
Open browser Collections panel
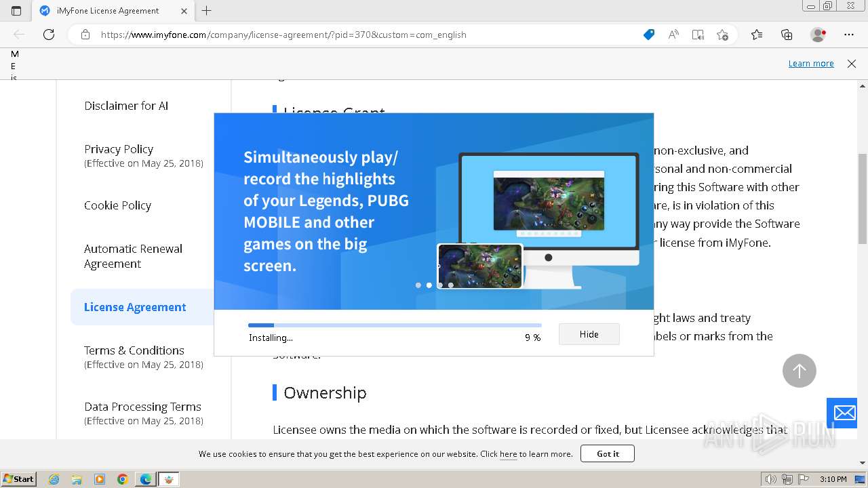tap(787, 35)
